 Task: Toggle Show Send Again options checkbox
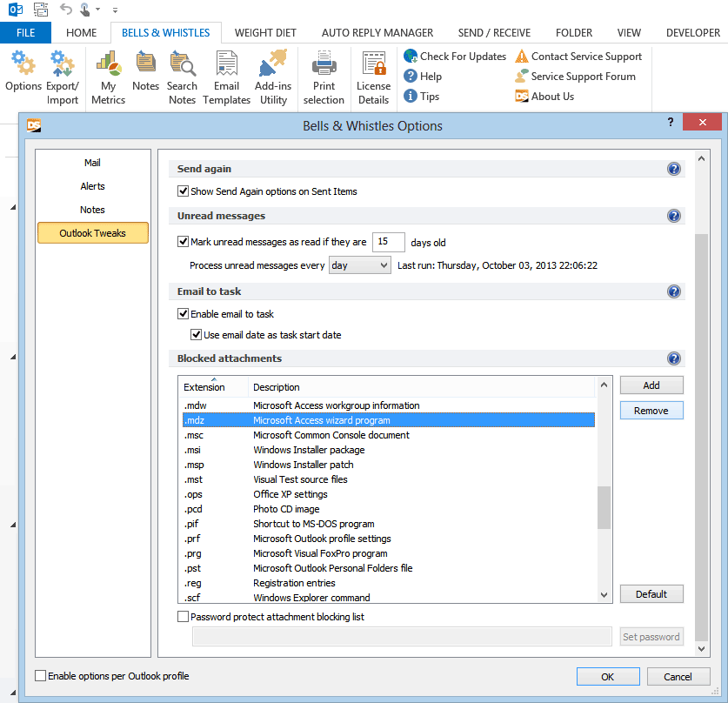pos(183,191)
